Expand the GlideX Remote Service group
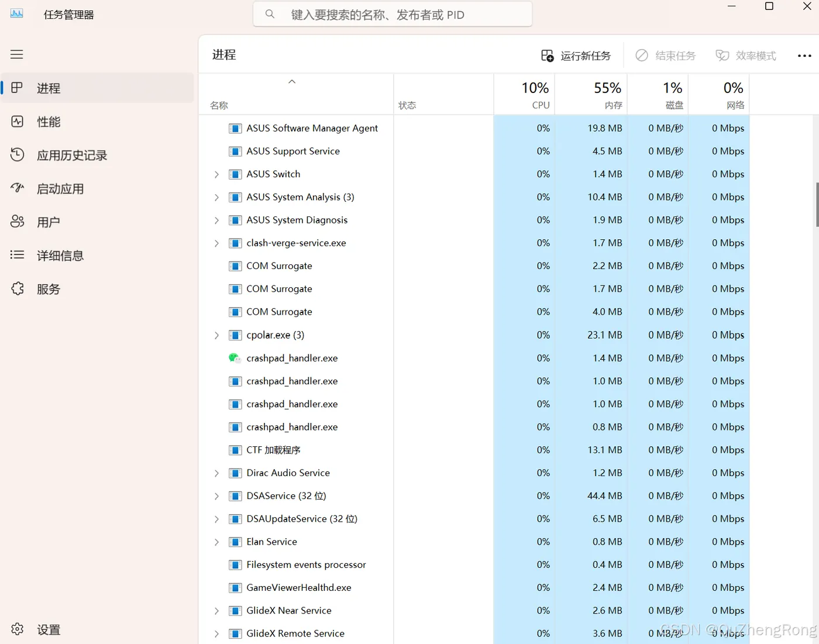819x644 pixels. click(x=216, y=634)
